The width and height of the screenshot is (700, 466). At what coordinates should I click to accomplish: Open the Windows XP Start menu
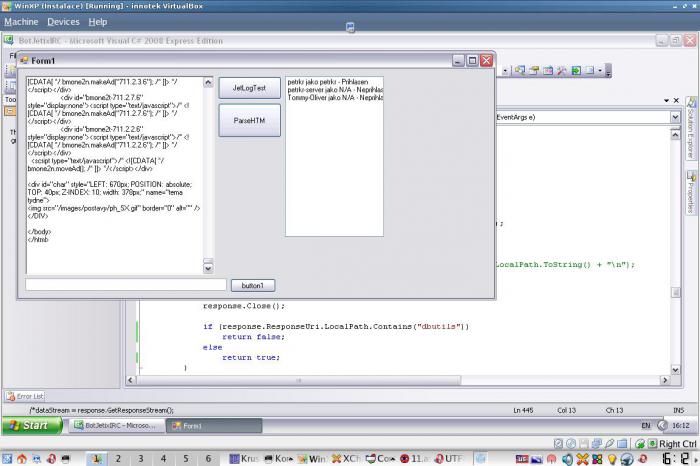[32, 425]
